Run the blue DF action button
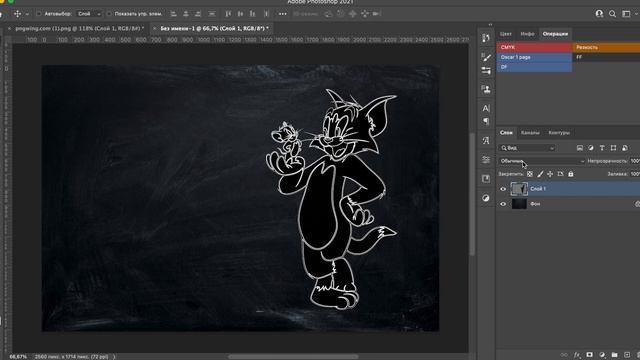This screenshot has width=640, height=360. point(534,67)
